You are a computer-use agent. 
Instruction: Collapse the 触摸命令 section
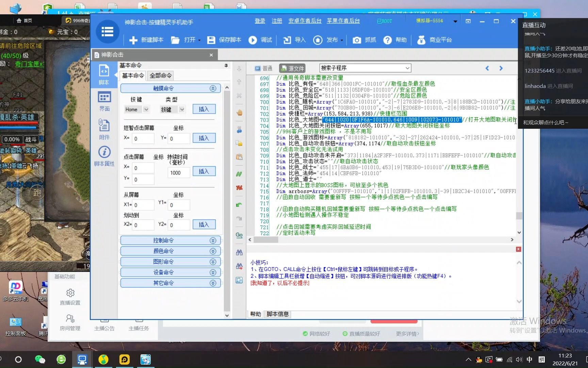(x=213, y=89)
